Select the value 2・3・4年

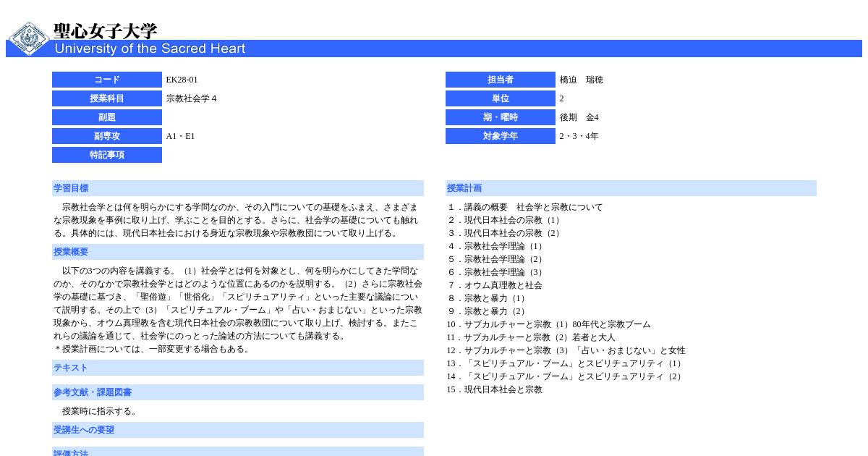[x=579, y=136]
